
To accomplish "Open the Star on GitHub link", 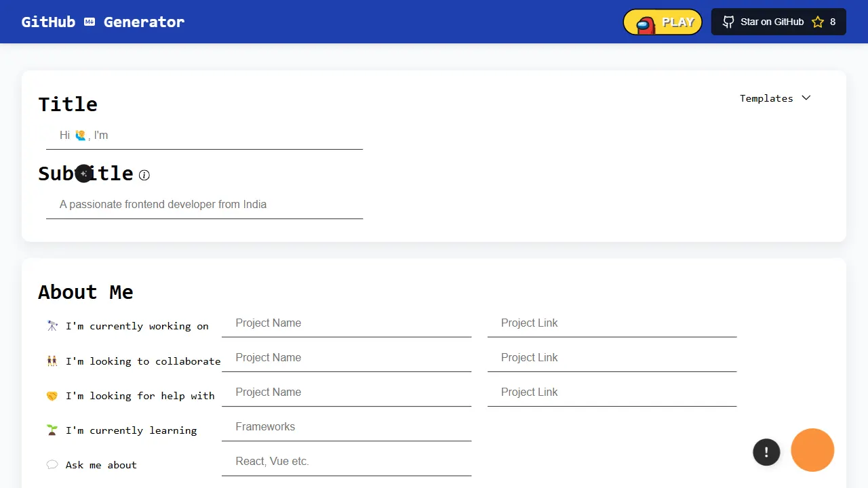I will tap(778, 22).
